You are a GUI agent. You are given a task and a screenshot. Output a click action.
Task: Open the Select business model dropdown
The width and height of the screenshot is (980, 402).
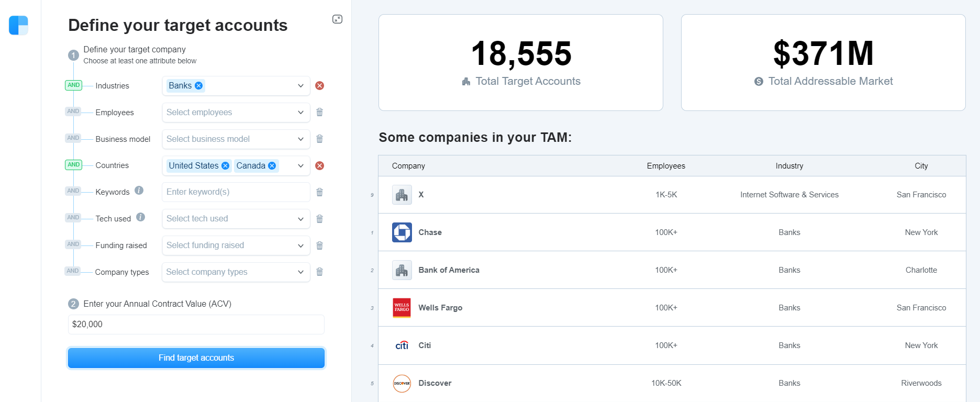coord(236,139)
